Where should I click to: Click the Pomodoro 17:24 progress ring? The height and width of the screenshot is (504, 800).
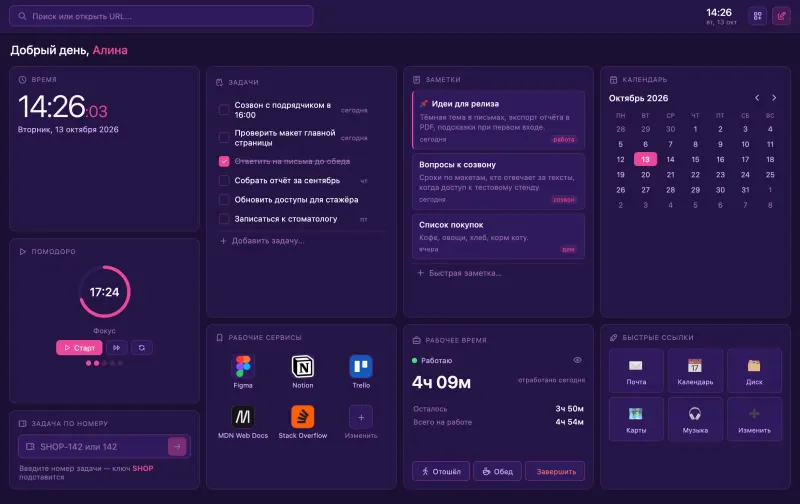coord(105,292)
